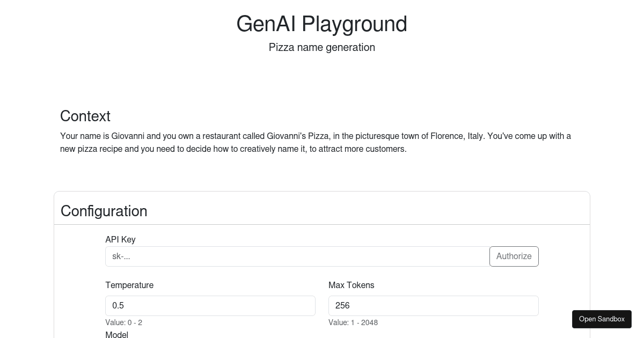This screenshot has width=644, height=338.
Task: Click the Value: 0 - 2 hint text
Action: click(123, 322)
